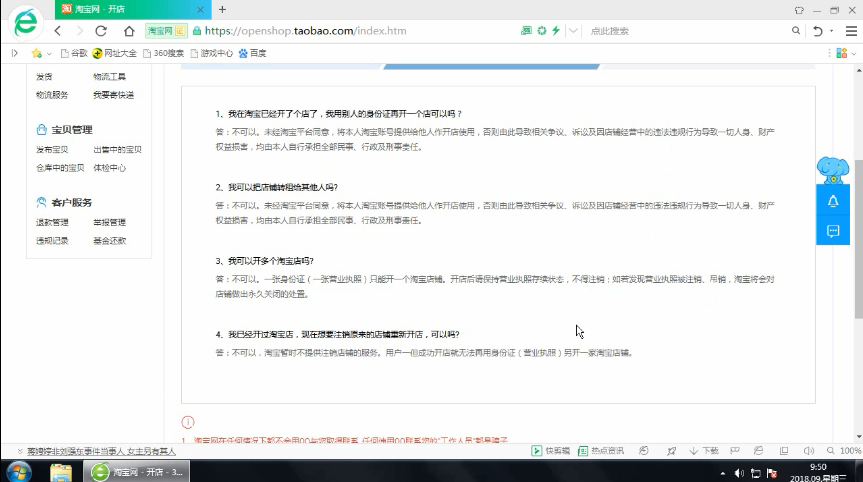Open 发布宝贝 link

tap(52, 149)
